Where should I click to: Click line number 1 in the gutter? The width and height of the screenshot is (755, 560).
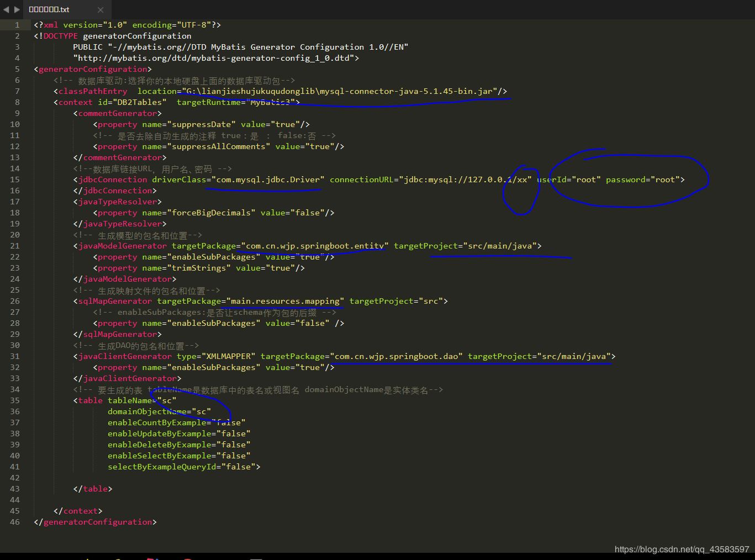coord(17,24)
